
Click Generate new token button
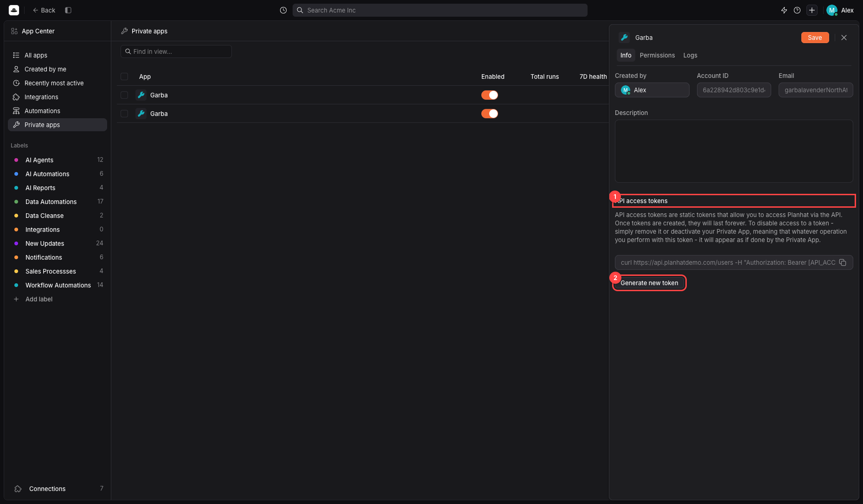pos(649,283)
